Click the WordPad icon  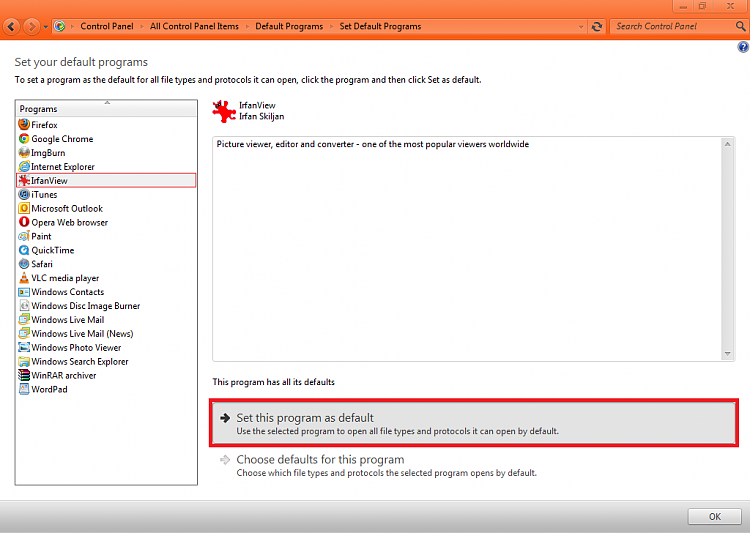pyautogui.click(x=24, y=389)
